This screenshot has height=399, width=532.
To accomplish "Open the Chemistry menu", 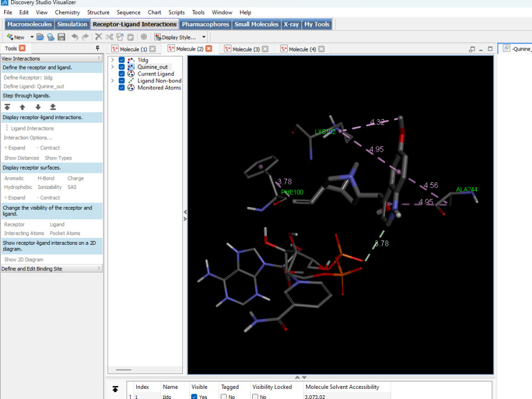I will 67,12.
